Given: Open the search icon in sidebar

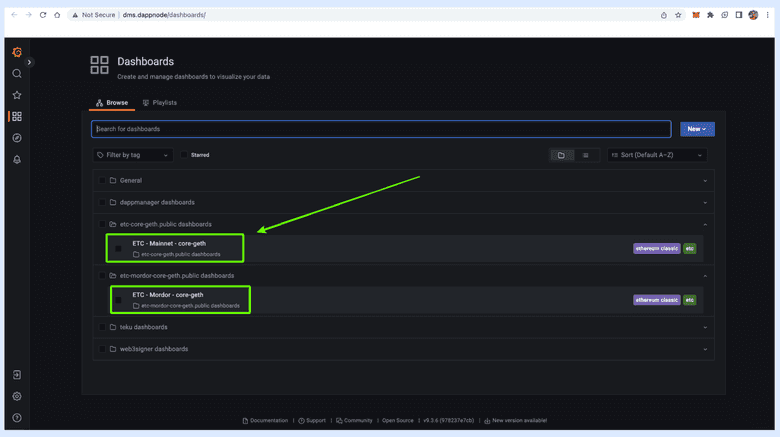Looking at the screenshot, I should point(17,74).
